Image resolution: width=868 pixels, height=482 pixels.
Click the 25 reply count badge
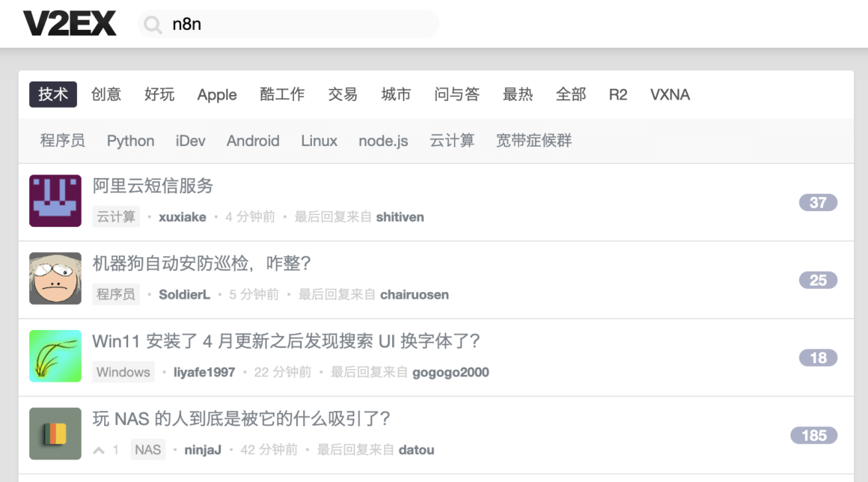[x=818, y=280]
